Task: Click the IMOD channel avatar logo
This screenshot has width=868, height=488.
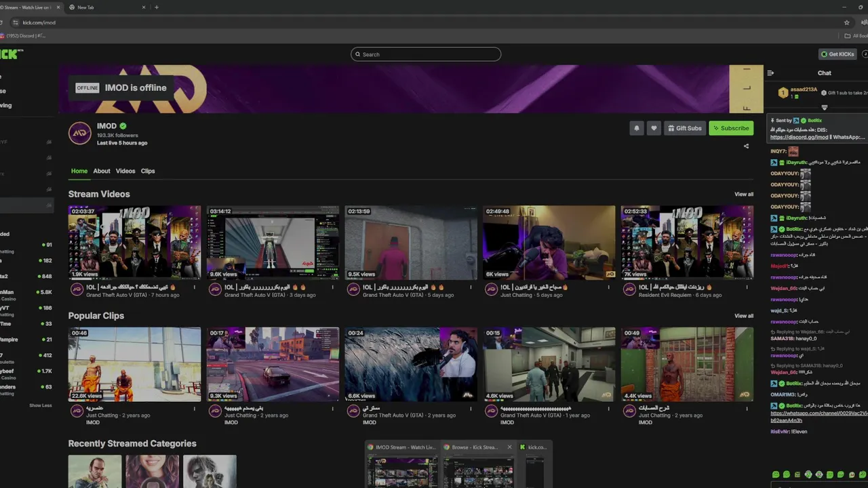Action: [80, 134]
